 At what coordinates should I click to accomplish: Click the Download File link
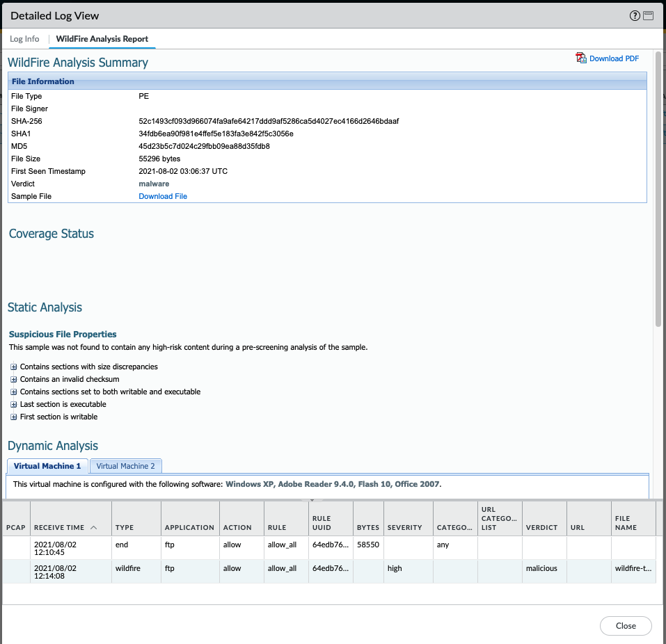click(163, 196)
